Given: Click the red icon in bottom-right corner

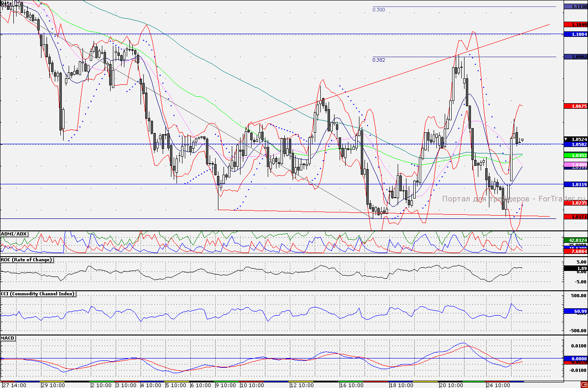Looking at the screenshot, I should tap(583, 384).
